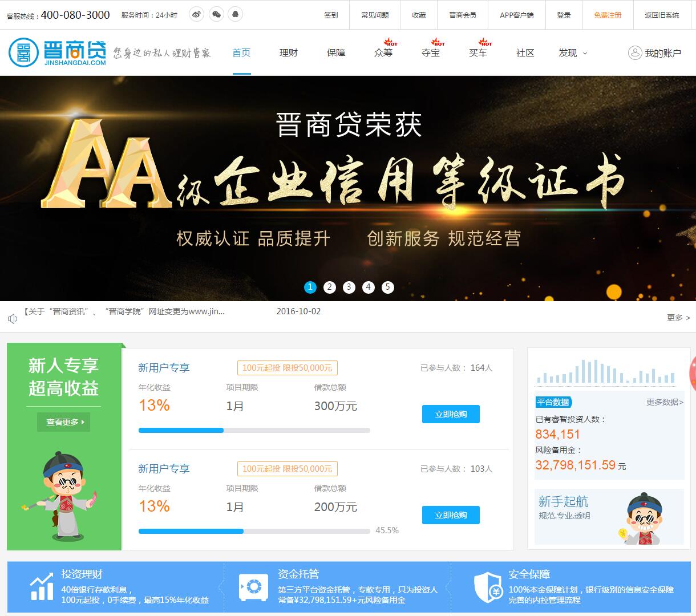This screenshot has height=616, width=696.
Task: Open the QQ social icon
Action: (x=236, y=14)
